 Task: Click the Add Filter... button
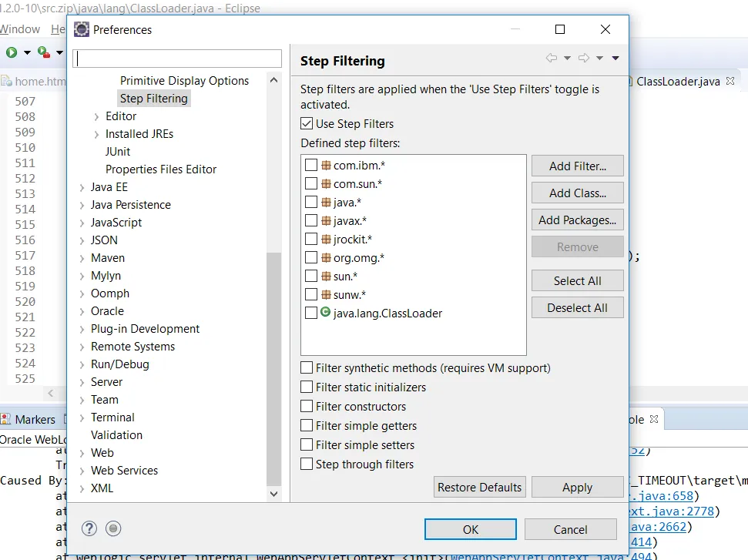pos(577,166)
